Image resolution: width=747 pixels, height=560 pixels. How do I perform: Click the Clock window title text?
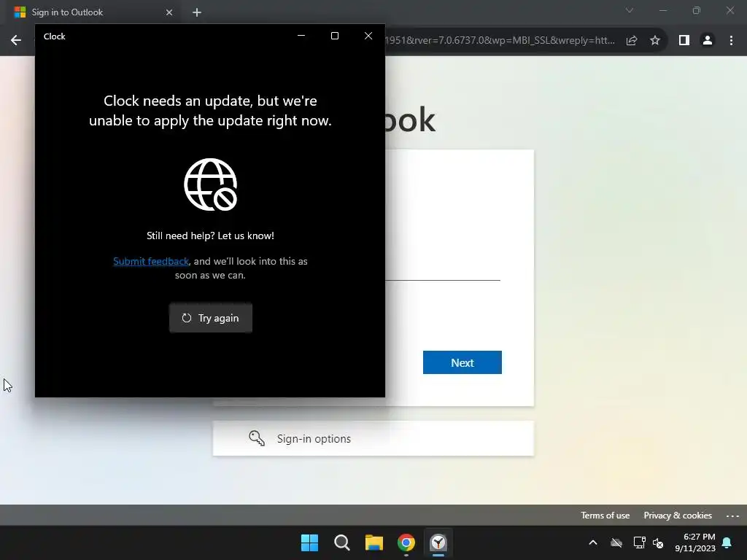(54, 36)
